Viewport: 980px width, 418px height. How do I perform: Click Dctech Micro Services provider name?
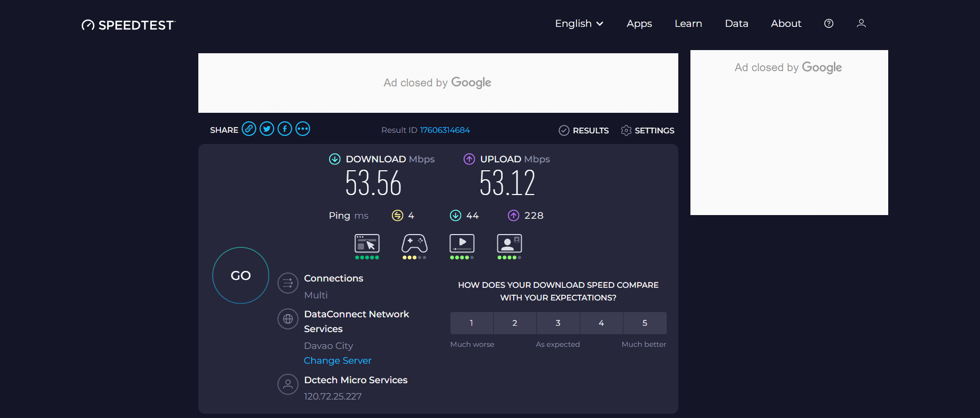356,380
